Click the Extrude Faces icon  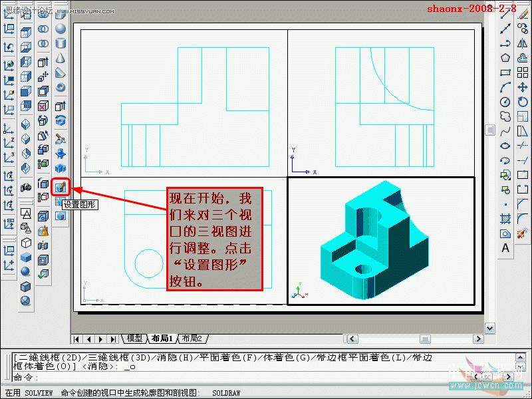pos(43,62)
